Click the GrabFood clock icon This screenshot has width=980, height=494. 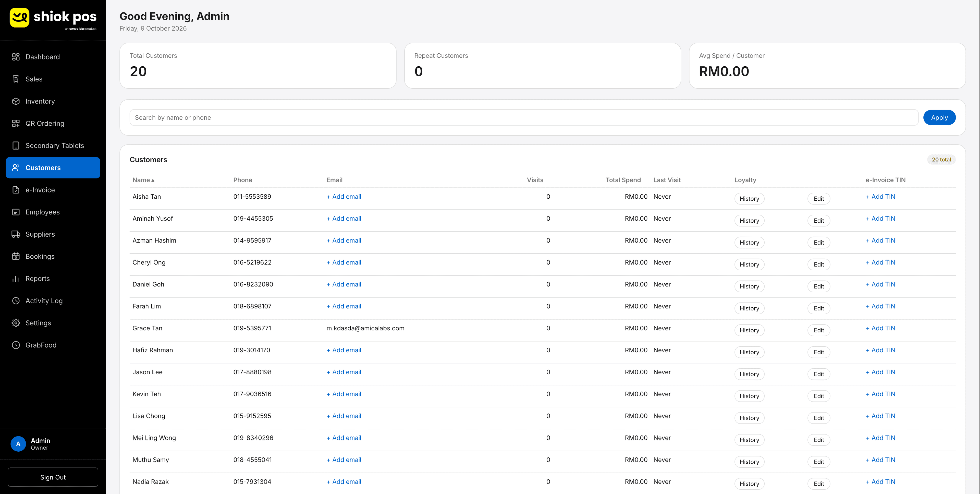pyautogui.click(x=16, y=345)
